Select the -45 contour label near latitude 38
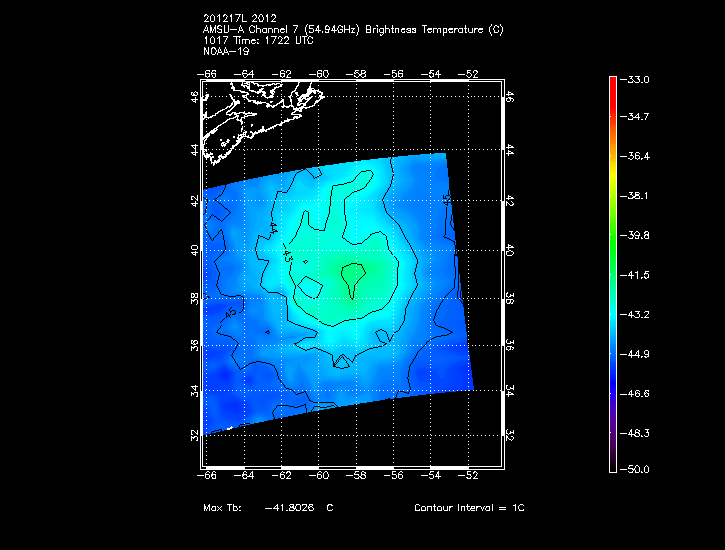Viewport: 725px width, 550px height. point(230,314)
